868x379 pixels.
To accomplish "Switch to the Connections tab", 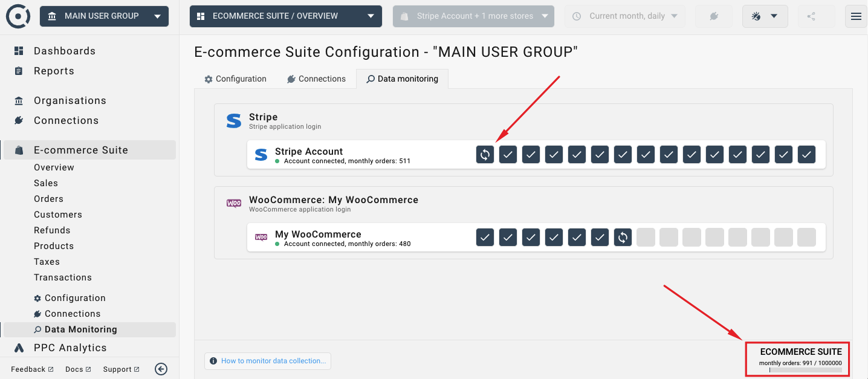I will coord(316,79).
